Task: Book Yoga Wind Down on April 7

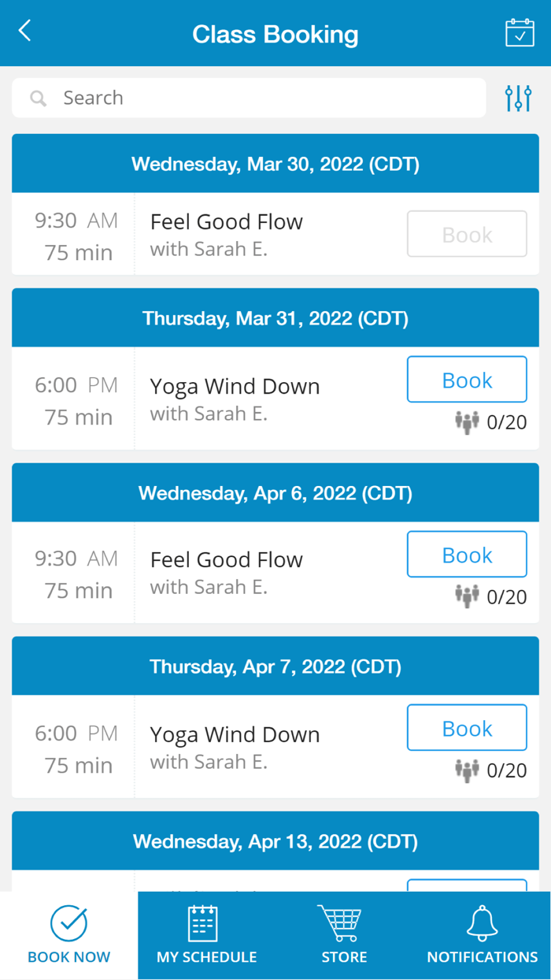Action: (x=467, y=727)
